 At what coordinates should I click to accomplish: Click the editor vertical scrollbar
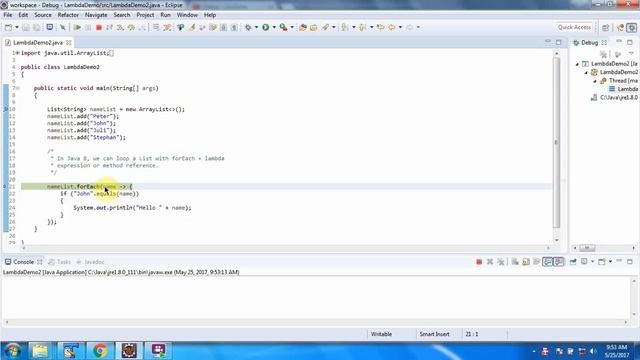(x=556, y=142)
